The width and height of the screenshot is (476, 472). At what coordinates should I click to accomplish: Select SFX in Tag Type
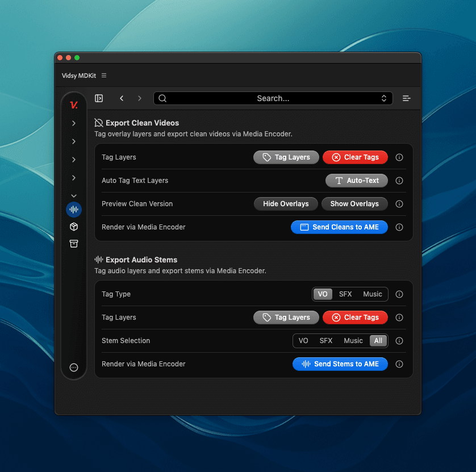[345, 294]
